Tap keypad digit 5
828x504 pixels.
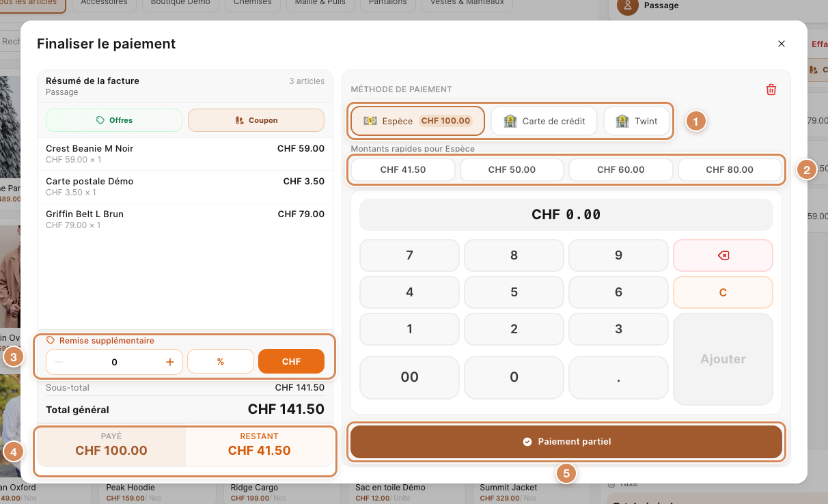[x=514, y=292]
